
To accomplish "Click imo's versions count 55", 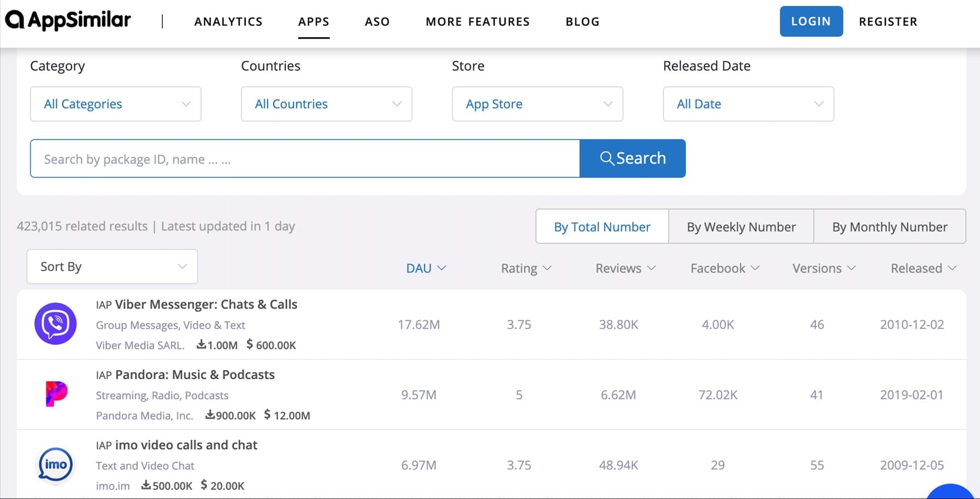I will [x=817, y=465].
